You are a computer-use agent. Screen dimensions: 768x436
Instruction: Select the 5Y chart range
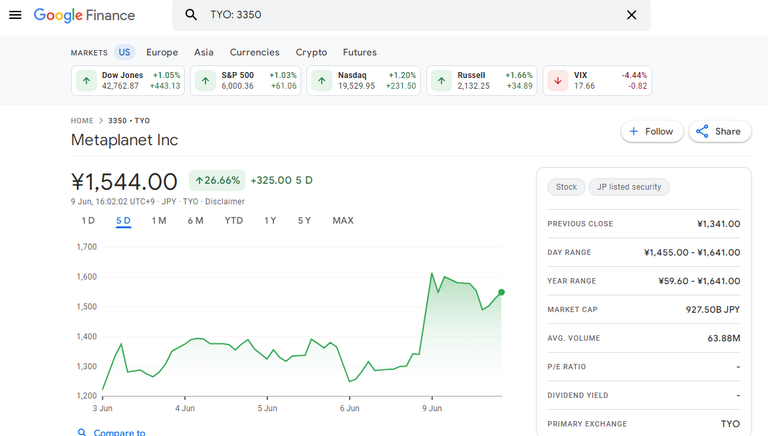pos(304,220)
